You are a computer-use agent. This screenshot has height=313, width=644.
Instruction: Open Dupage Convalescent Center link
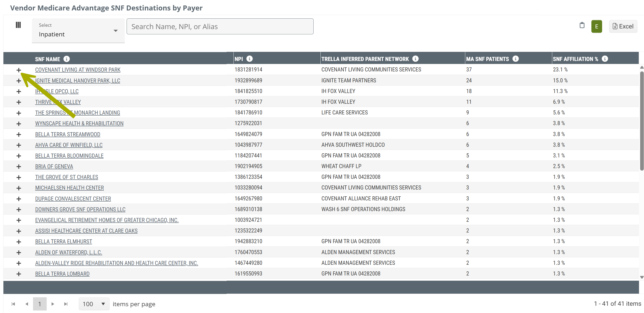pos(73,199)
